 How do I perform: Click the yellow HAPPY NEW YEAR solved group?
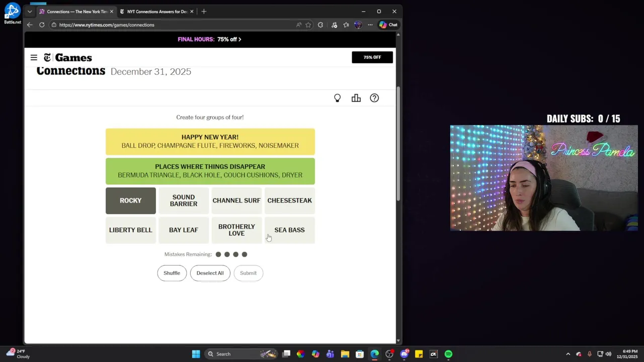pyautogui.click(x=210, y=141)
